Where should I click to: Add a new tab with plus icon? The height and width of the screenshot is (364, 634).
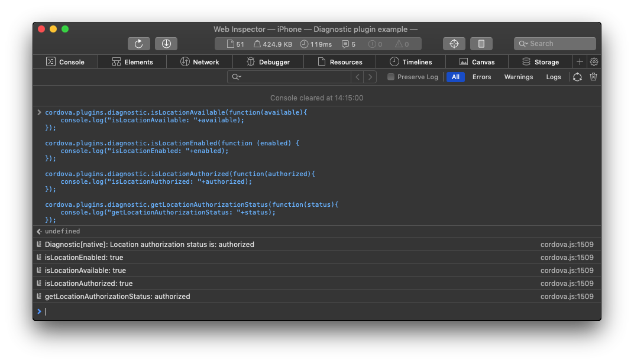click(580, 62)
